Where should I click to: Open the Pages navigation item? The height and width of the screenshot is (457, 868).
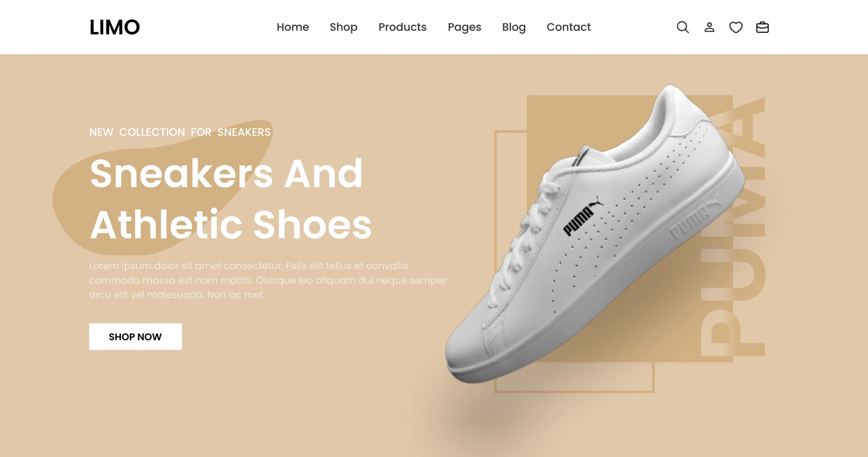[465, 27]
